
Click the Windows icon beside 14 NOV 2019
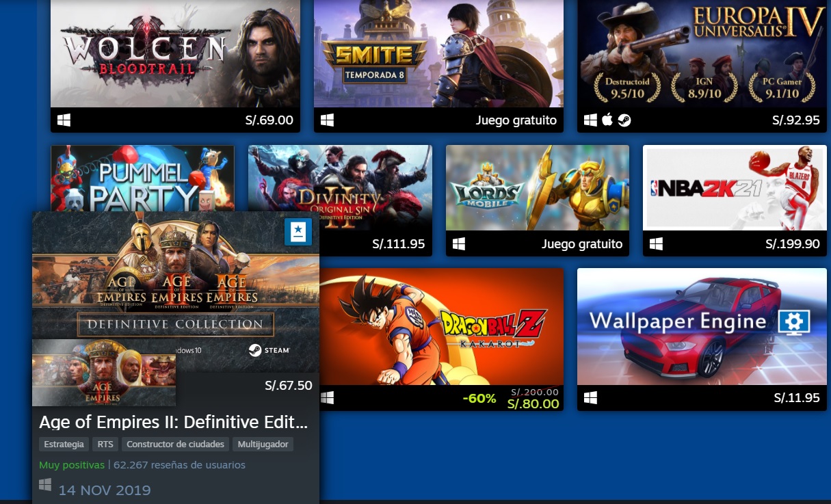(x=46, y=485)
